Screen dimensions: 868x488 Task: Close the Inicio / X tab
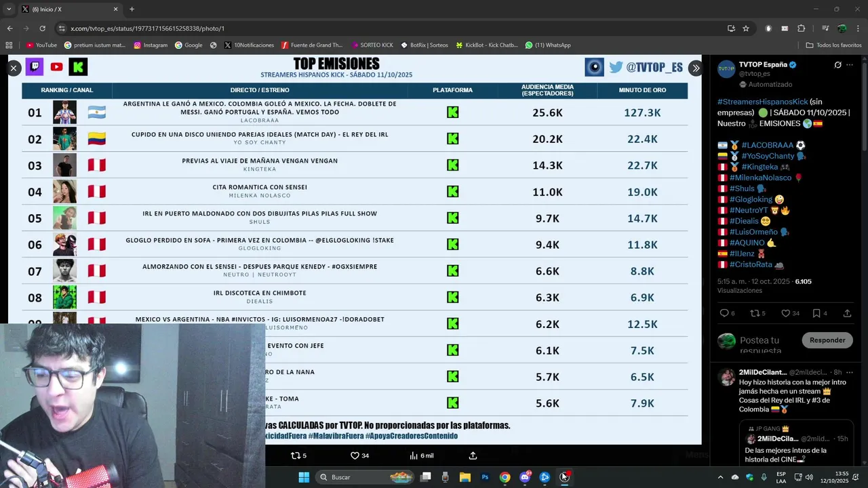(x=115, y=9)
